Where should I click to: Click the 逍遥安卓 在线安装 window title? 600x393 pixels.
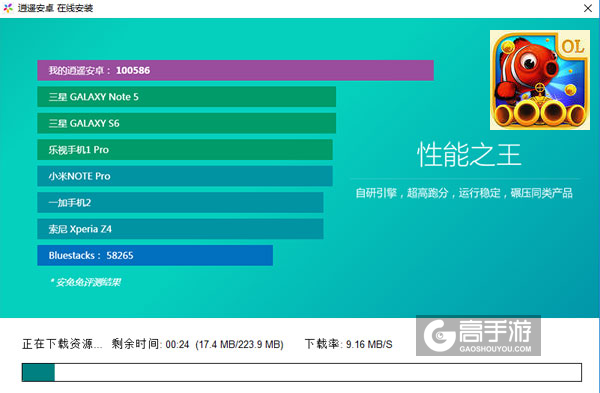click(x=55, y=8)
